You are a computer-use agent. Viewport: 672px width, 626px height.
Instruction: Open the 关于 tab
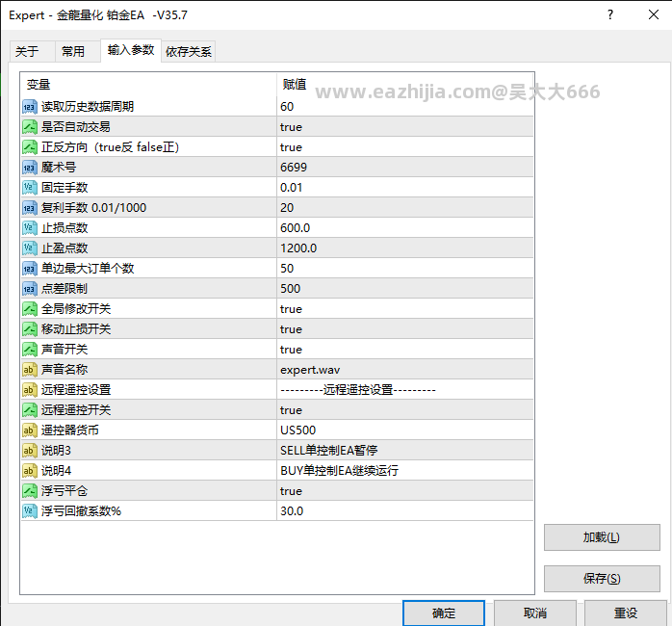pos(32,51)
